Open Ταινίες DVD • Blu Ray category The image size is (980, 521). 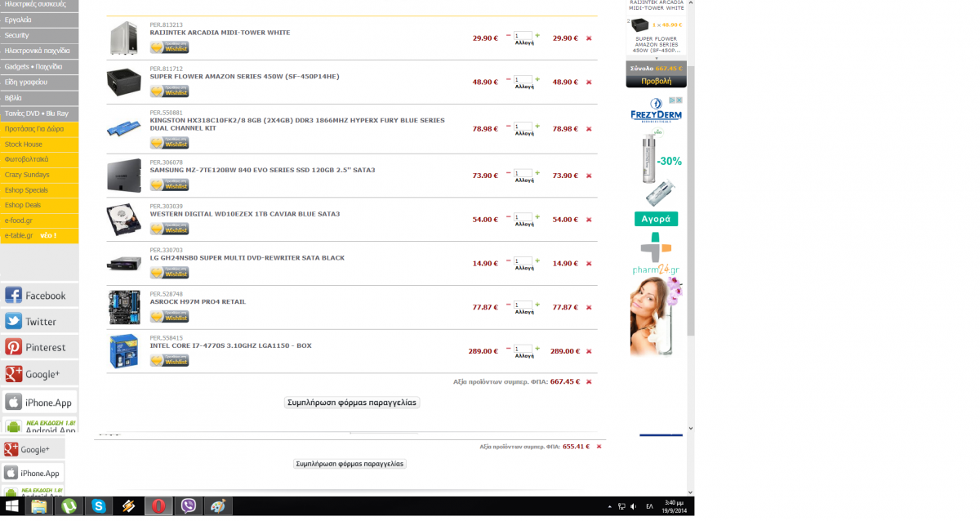[39, 114]
